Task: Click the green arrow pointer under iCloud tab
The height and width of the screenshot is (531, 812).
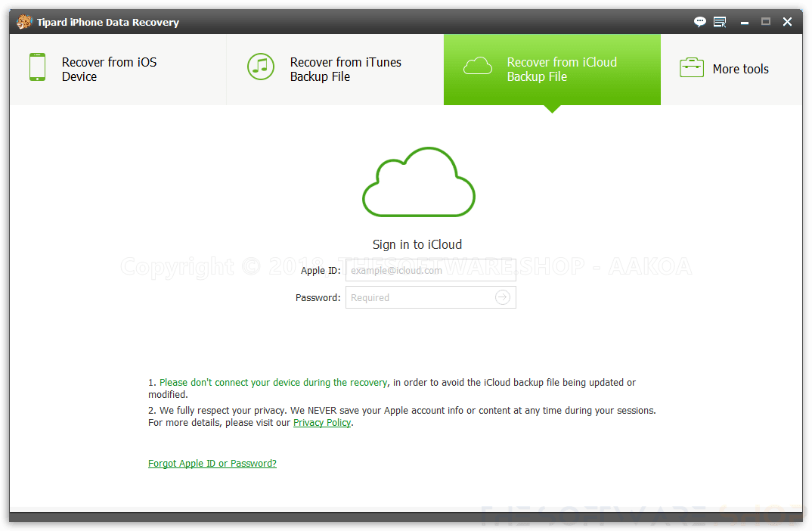Action: click(551, 109)
